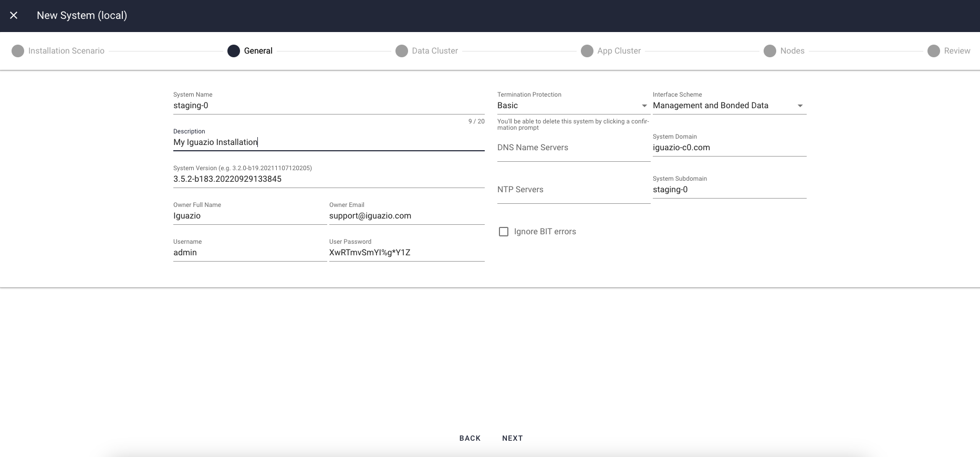Screen dimensions: 980x457
Task: Open the App Cluster step label
Action: (x=619, y=51)
